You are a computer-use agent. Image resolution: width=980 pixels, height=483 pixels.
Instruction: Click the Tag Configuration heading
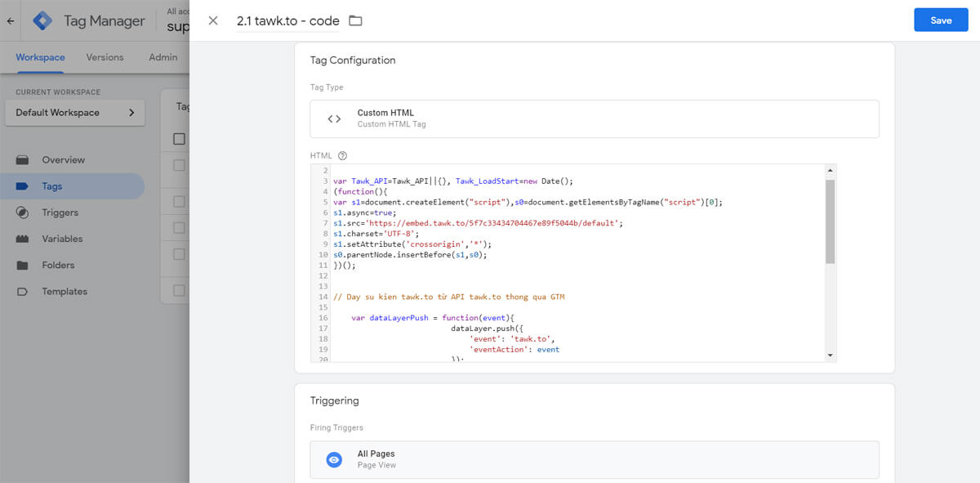(353, 60)
